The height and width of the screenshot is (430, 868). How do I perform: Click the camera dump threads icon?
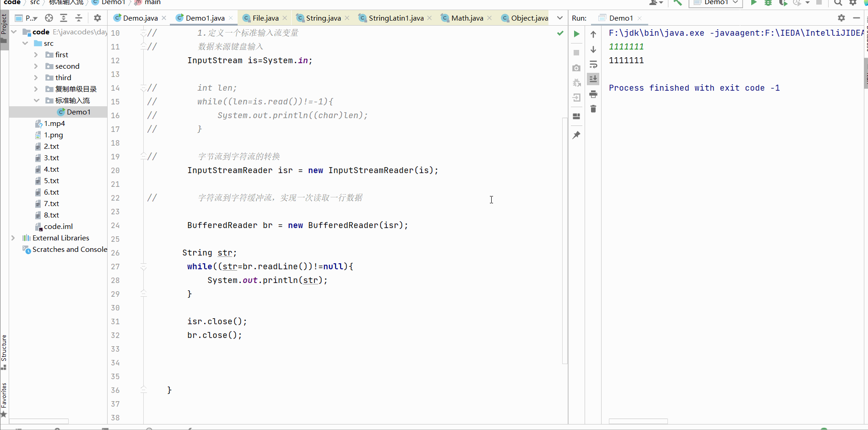coord(576,68)
